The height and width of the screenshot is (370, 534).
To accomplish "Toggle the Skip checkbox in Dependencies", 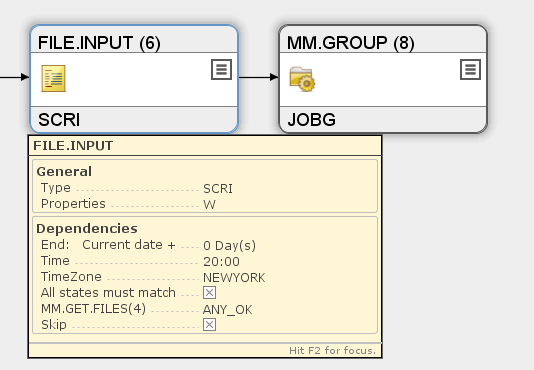I will pos(209,324).
